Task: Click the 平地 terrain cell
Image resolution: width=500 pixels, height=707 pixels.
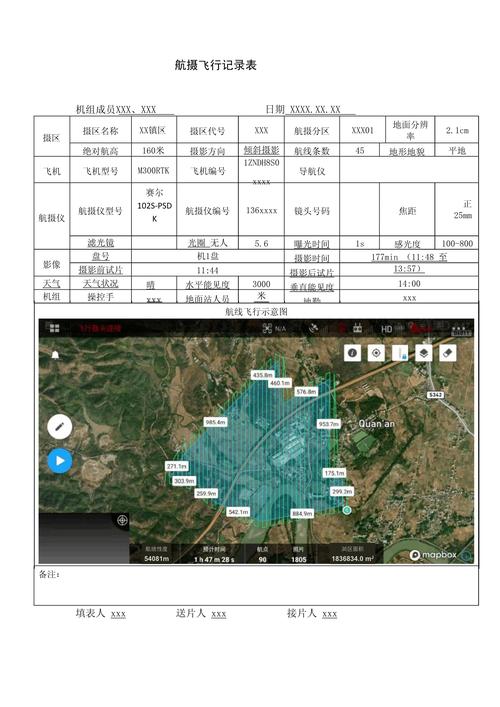Action: 457,150
